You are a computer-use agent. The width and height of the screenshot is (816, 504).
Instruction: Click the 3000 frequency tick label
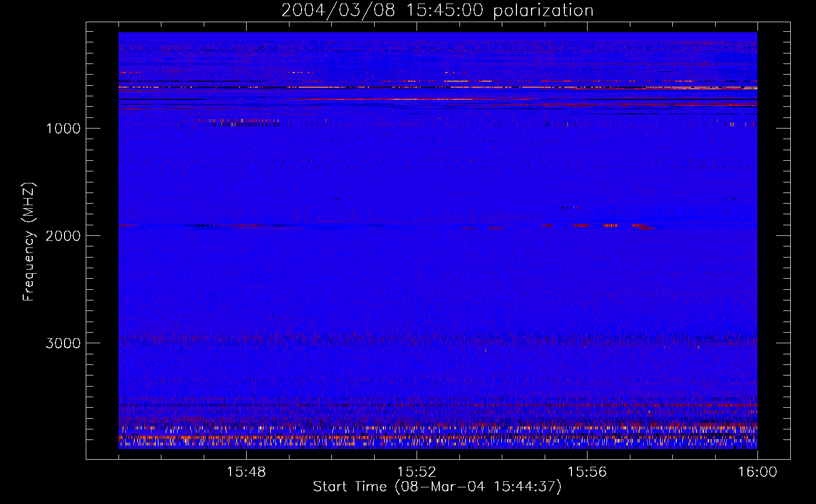click(x=63, y=343)
